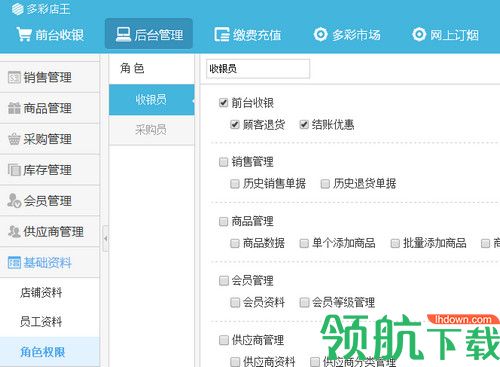This screenshot has height=367, width=500.
Task: Check the 供应商资料 checkbox
Action: [x=235, y=362]
